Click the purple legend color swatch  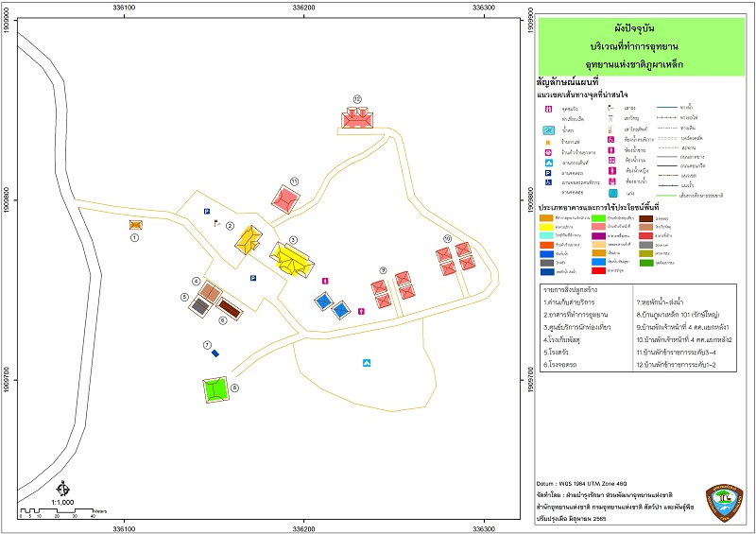click(599, 236)
